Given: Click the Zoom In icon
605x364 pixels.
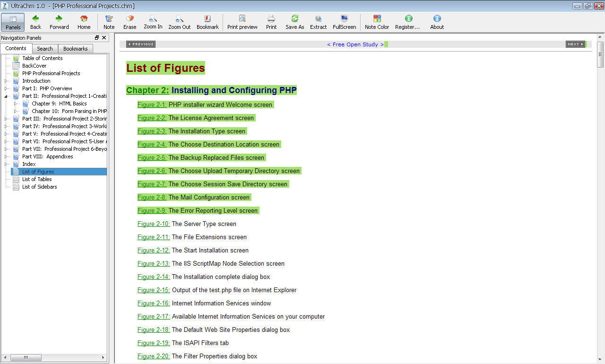Looking at the screenshot, I should point(153,19).
